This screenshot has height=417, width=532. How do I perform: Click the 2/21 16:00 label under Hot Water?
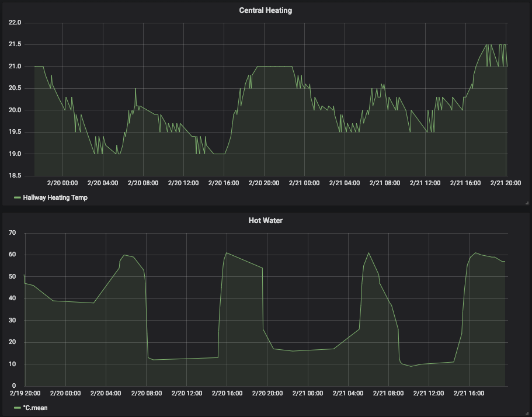[x=469, y=393]
